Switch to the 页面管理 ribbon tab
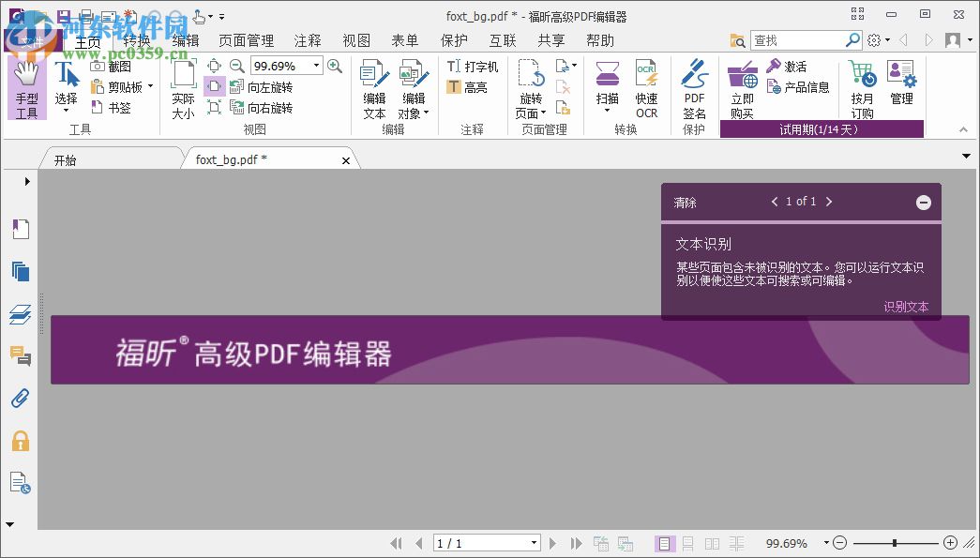Screen dimensions: 980x558 tap(245, 40)
